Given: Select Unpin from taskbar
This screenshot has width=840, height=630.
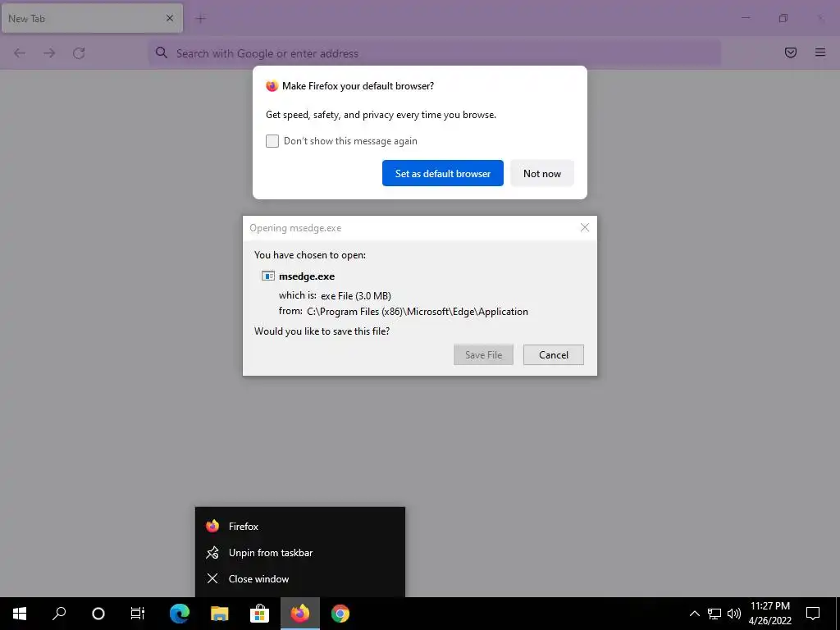Looking at the screenshot, I should [300, 552].
